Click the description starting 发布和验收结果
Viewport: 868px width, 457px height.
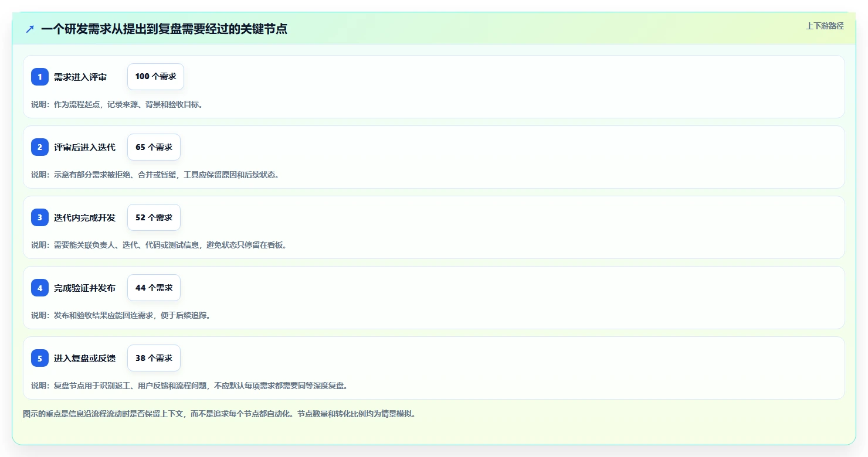pyautogui.click(x=121, y=315)
